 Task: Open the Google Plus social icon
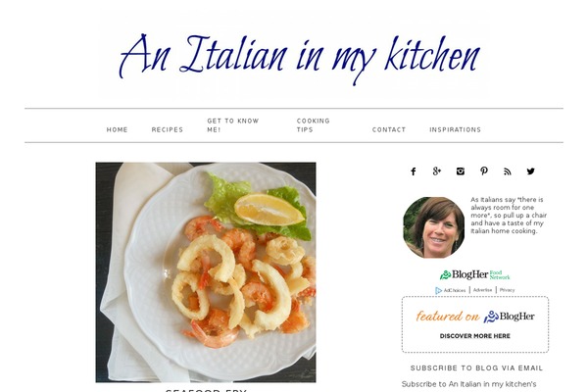[x=436, y=171]
